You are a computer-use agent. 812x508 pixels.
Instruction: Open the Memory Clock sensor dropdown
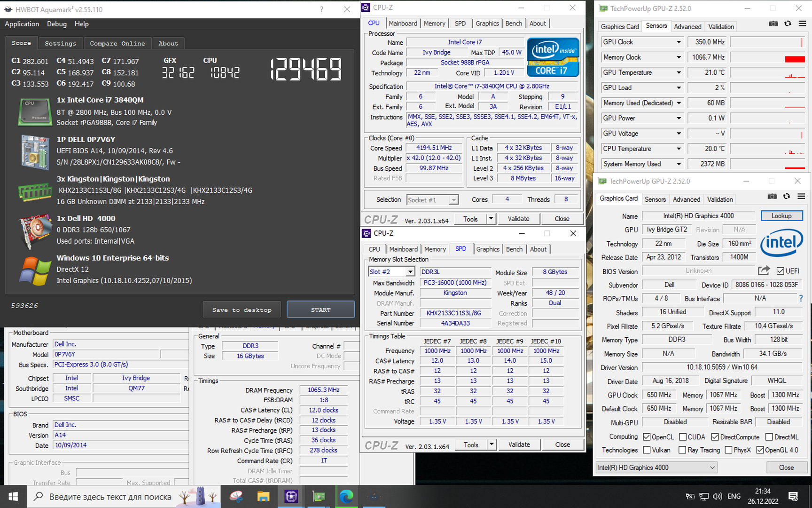pyautogui.click(x=679, y=57)
